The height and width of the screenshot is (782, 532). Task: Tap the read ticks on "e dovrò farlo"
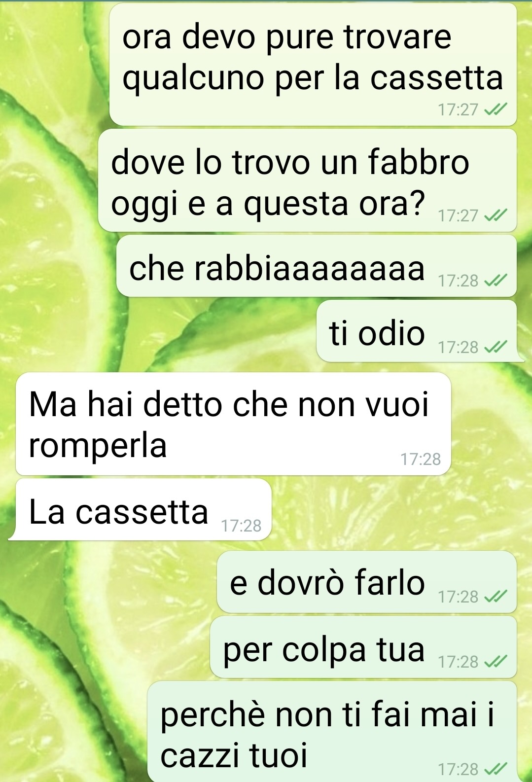pyautogui.click(x=495, y=597)
